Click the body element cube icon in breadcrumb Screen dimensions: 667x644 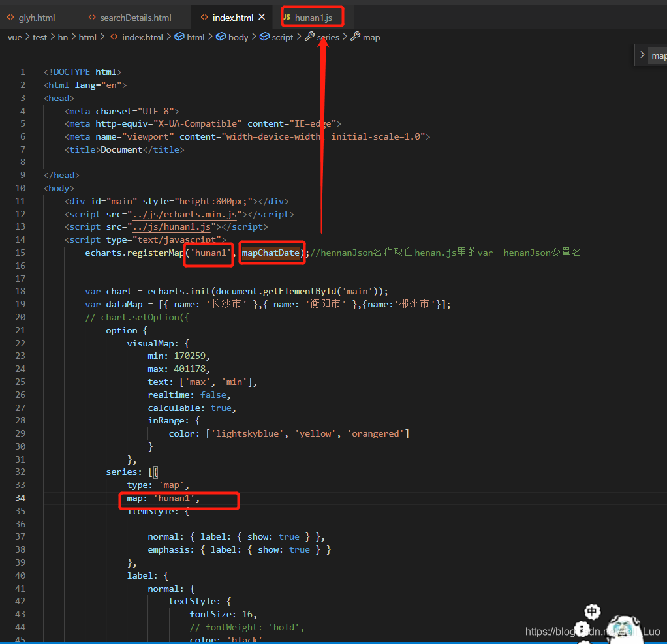[221, 37]
